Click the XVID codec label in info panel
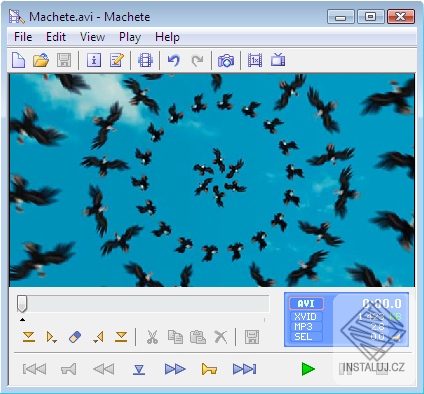Screen dimensions: 424x394 click(306, 316)
